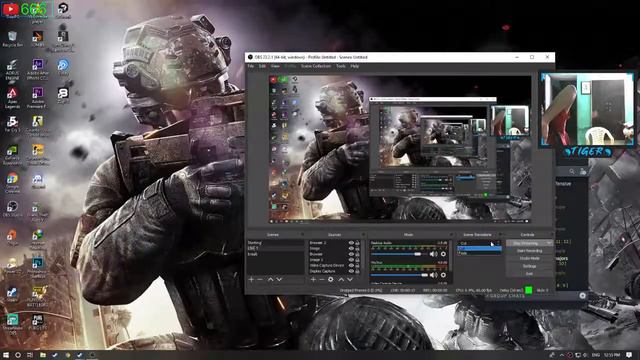Mute the Mic/Aux speaker icon

coord(433,275)
